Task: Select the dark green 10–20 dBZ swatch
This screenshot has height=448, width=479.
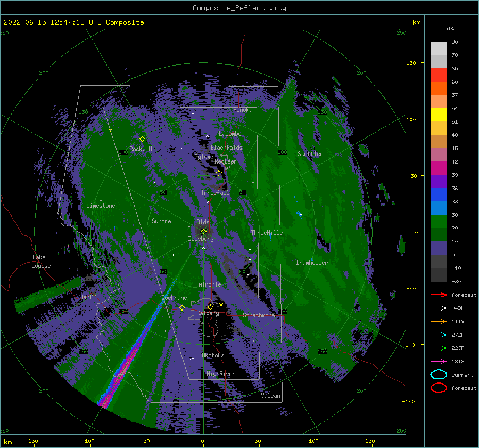Action: pos(439,234)
